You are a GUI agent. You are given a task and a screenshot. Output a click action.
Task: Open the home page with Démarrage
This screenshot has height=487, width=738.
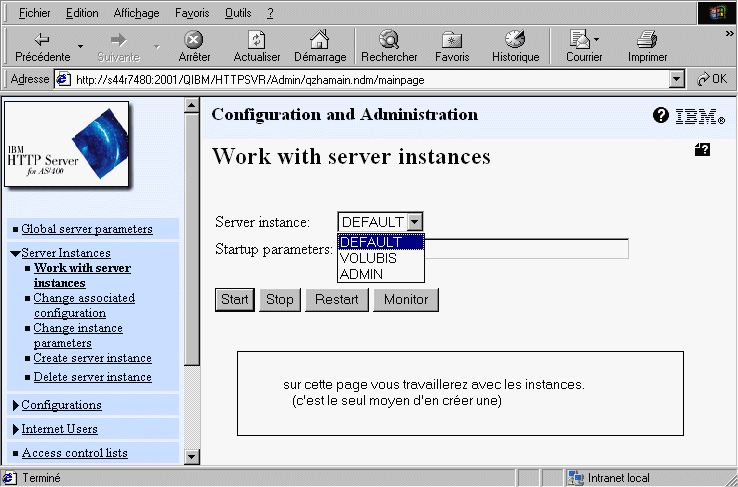point(320,47)
